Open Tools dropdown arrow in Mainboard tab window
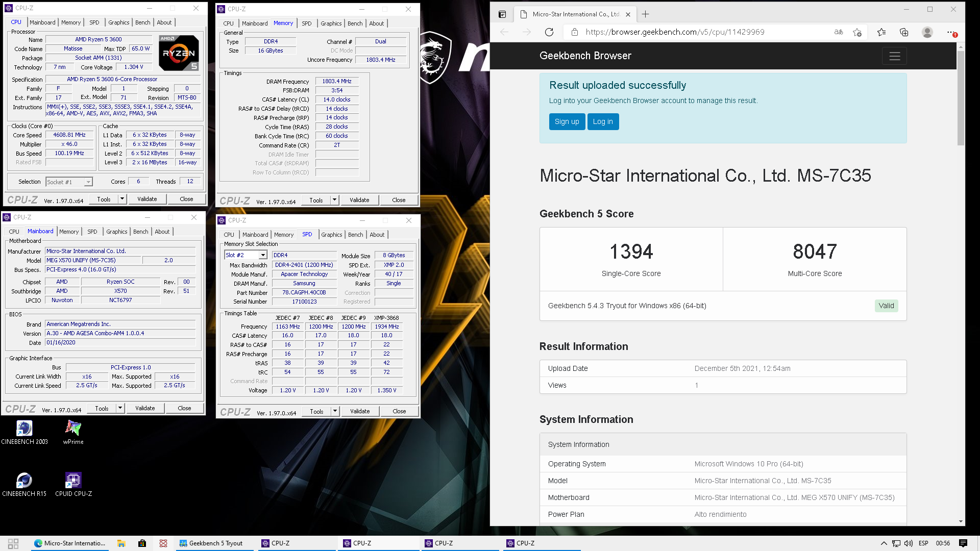The height and width of the screenshot is (551, 980). 120,408
